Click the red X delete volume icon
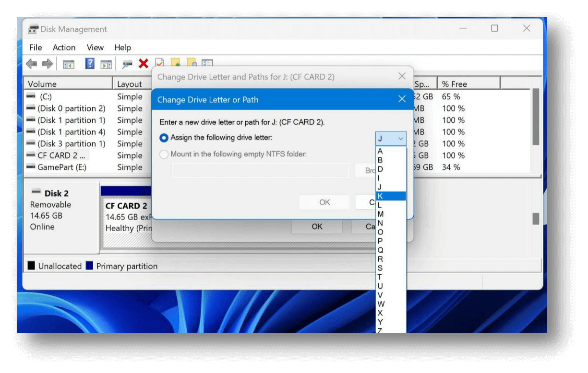 point(144,63)
